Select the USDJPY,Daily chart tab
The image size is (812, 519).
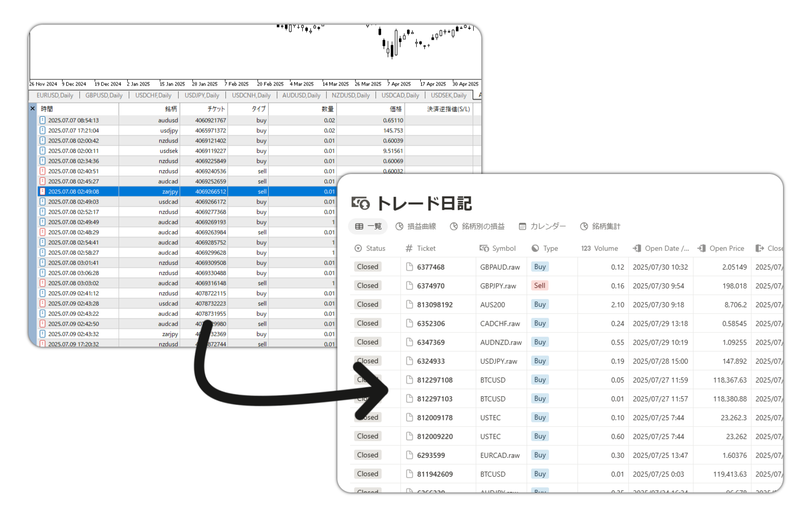(201, 95)
